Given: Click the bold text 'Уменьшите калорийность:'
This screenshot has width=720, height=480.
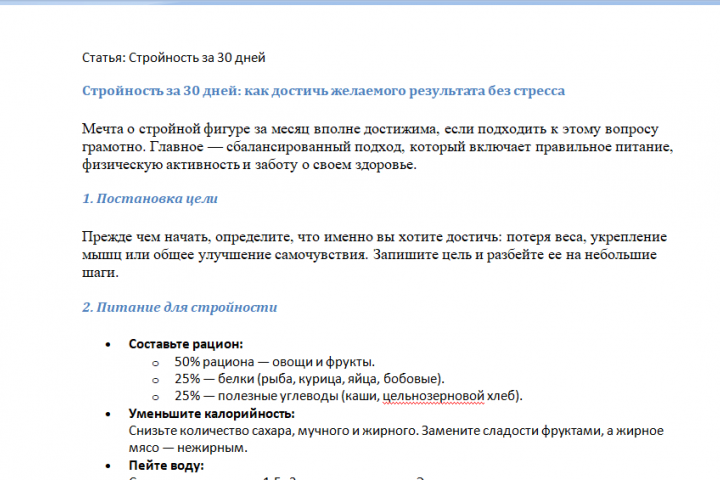Looking at the screenshot, I should coord(211,414).
